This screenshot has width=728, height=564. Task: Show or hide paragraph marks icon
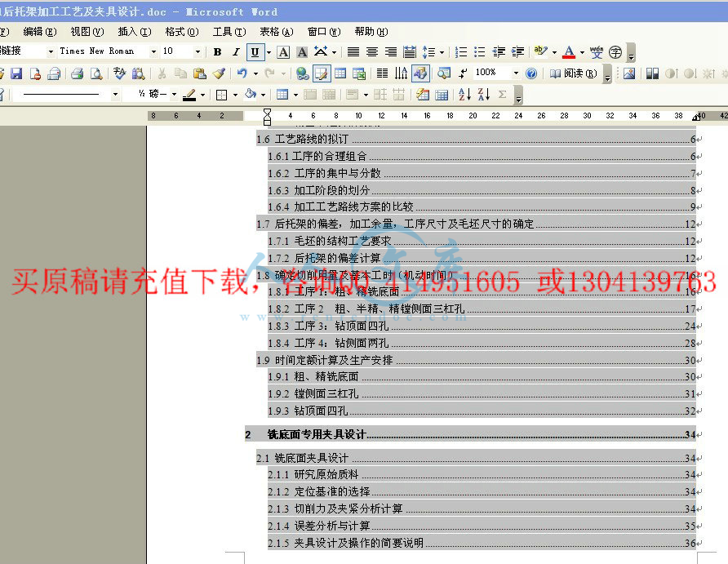[x=463, y=73]
